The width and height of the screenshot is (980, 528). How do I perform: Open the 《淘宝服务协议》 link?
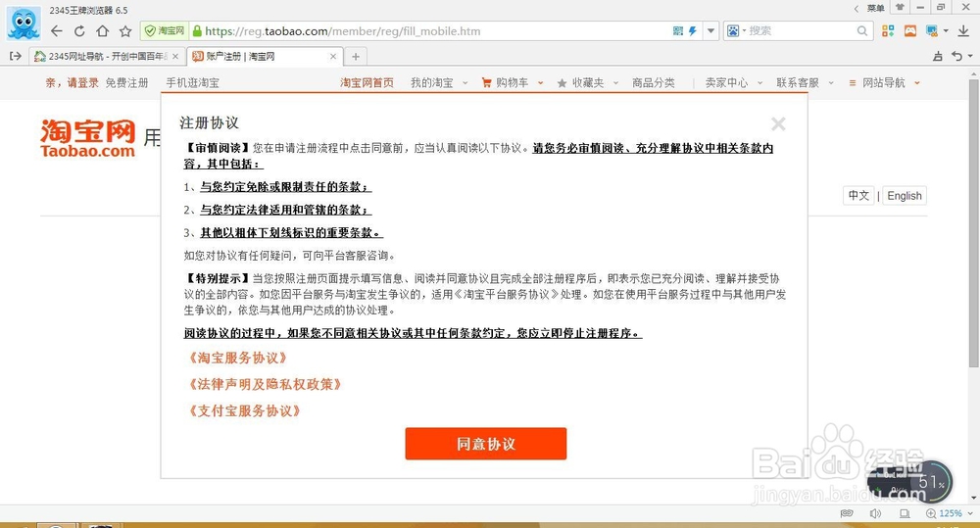click(x=238, y=358)
